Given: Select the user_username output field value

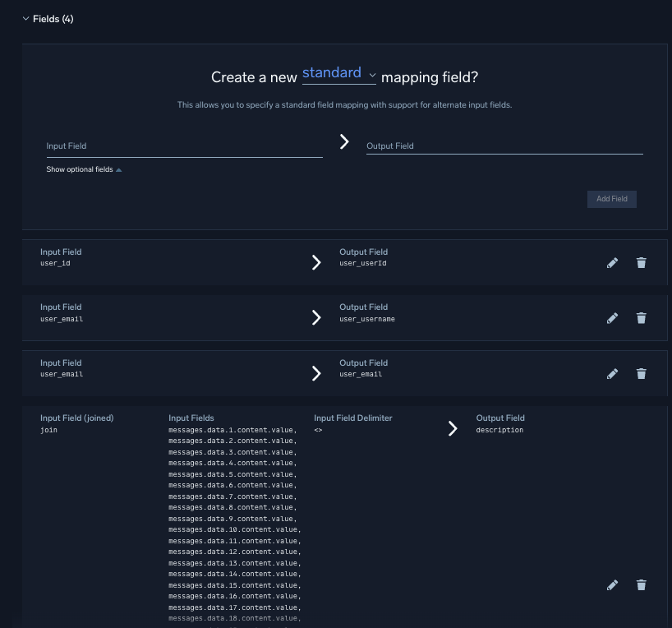Looking at the screenshot, I should pyautogui.click(x=366, y=319).
